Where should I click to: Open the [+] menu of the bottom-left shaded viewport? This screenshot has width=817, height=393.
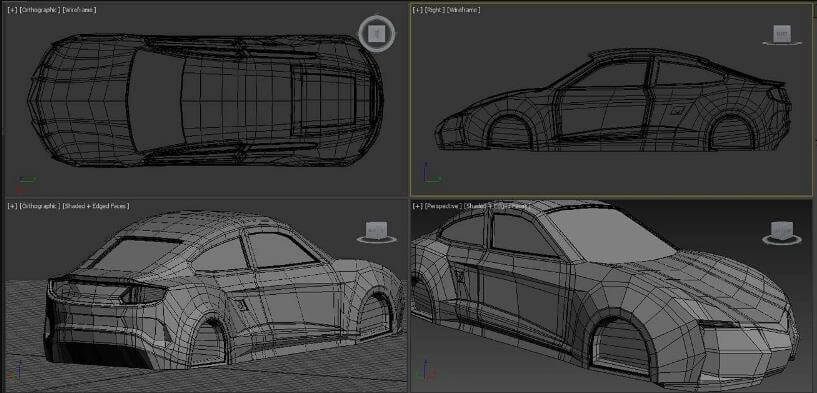(x=12, y=206)
